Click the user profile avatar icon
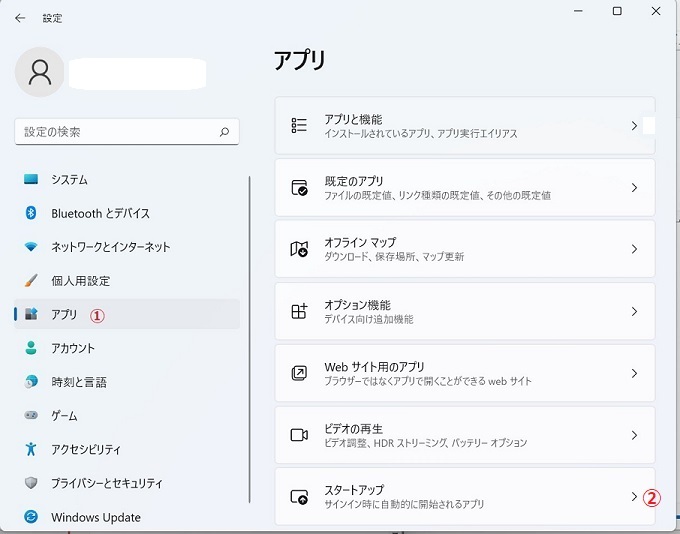Image resolution: width=680 pixels, height=534 pixels. coord(40,72)
